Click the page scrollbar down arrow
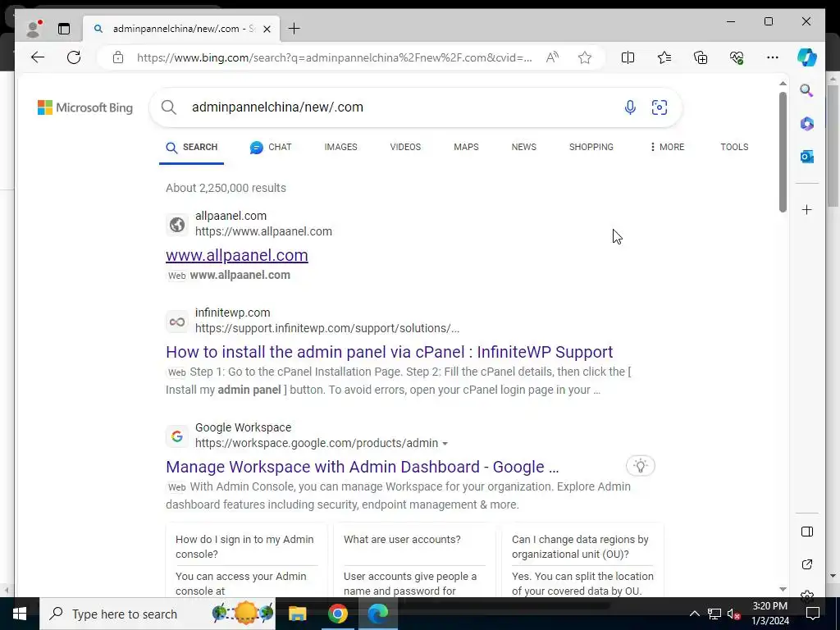 783,589
